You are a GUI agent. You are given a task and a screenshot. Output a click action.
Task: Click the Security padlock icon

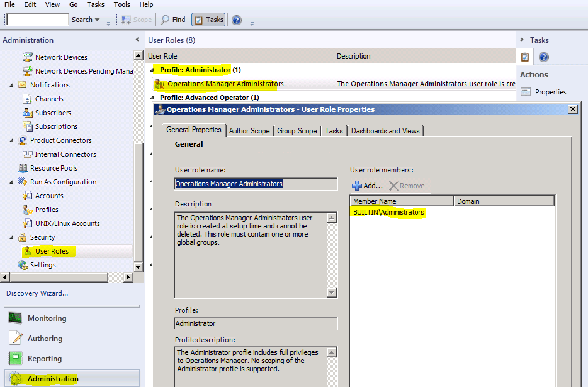pyautogui.click(x=23, y=237)
